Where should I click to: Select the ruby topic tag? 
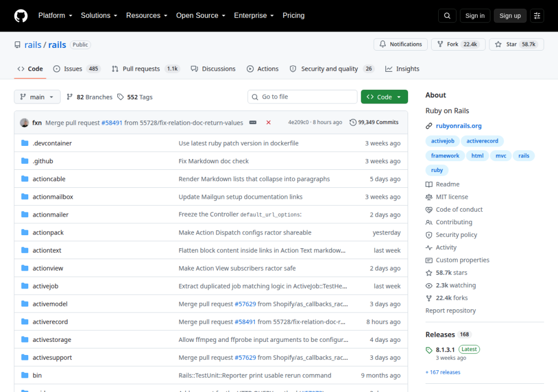pyautogui.click(x=436, y=170)
